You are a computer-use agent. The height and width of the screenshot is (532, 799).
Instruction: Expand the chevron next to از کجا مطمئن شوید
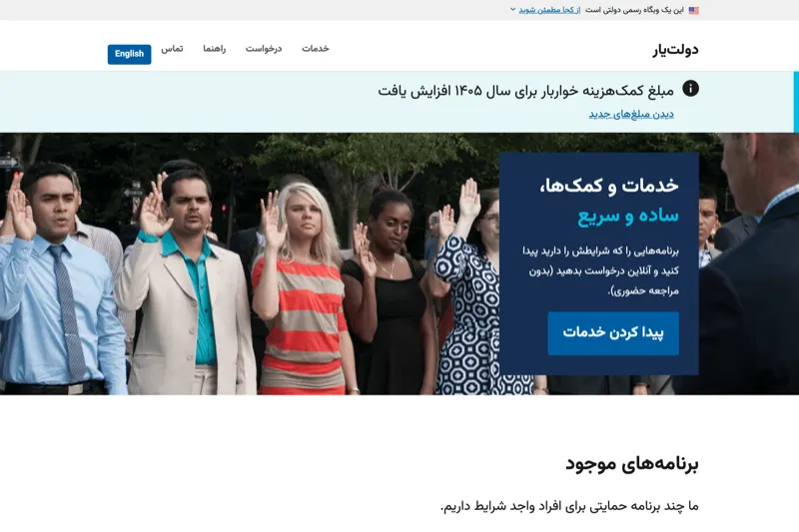click(x=512, y=9)
